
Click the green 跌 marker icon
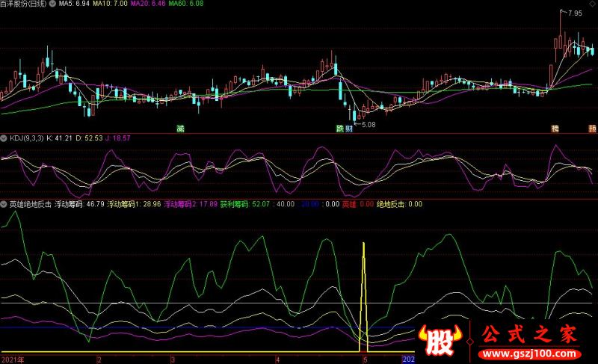click(x=340, y=129)
